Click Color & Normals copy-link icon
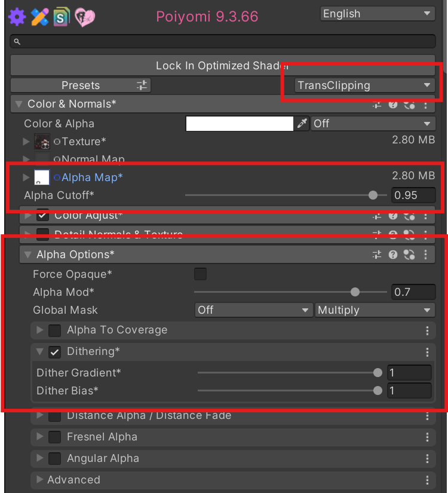 [x=409, y=105]
